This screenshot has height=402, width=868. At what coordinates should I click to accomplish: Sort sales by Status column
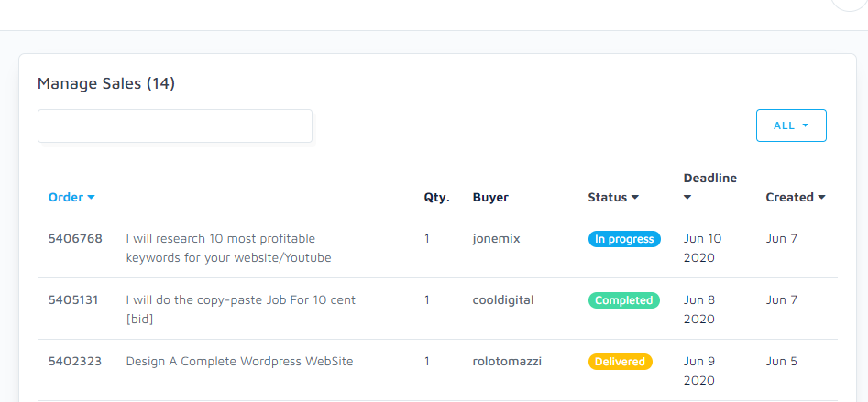click(x=613, y=197)
